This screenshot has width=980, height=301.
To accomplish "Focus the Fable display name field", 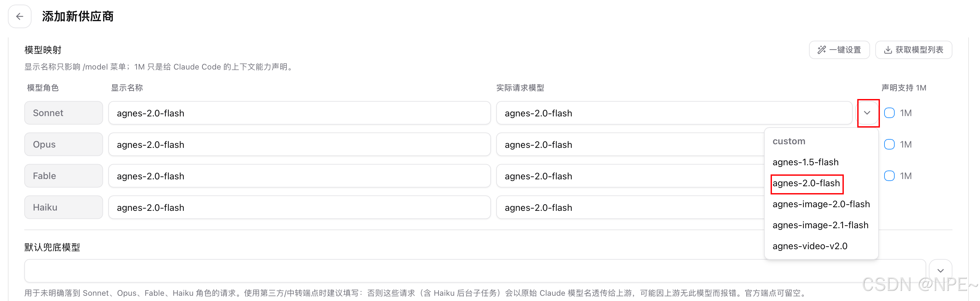I will click(x=299, y=176).
